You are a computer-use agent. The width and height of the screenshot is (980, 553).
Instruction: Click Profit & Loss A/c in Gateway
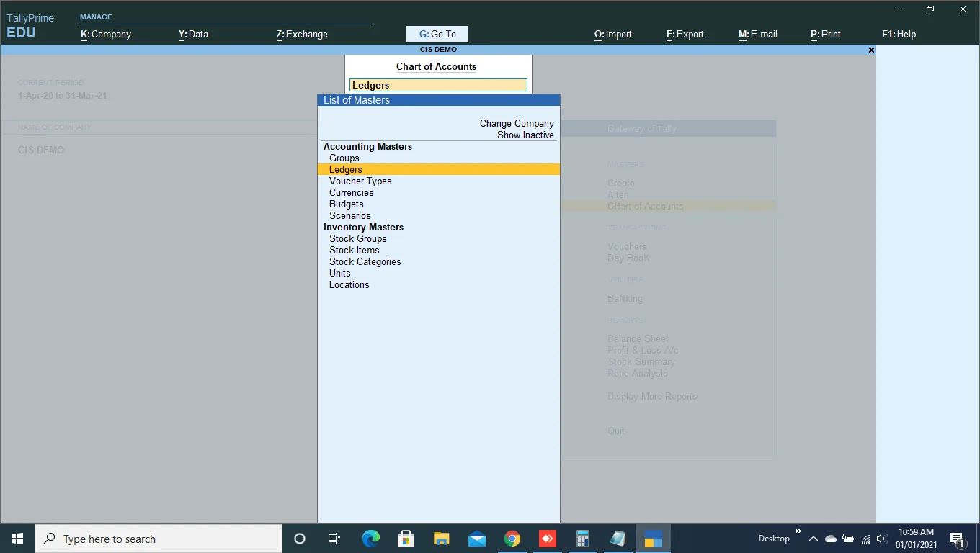[643, 350]
